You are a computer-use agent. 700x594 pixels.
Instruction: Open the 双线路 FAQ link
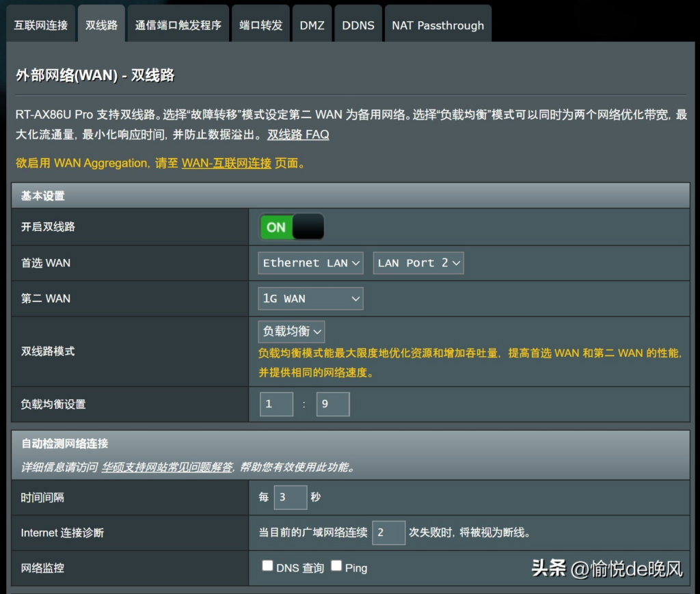click(298, 135)
